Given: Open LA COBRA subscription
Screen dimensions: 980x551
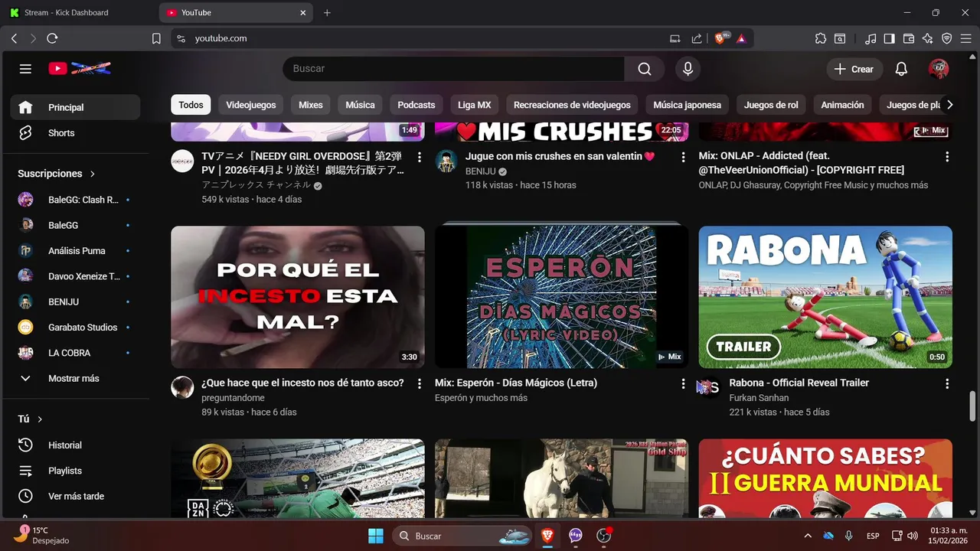Looking at the screenshot, I should (x=75, y=353).
